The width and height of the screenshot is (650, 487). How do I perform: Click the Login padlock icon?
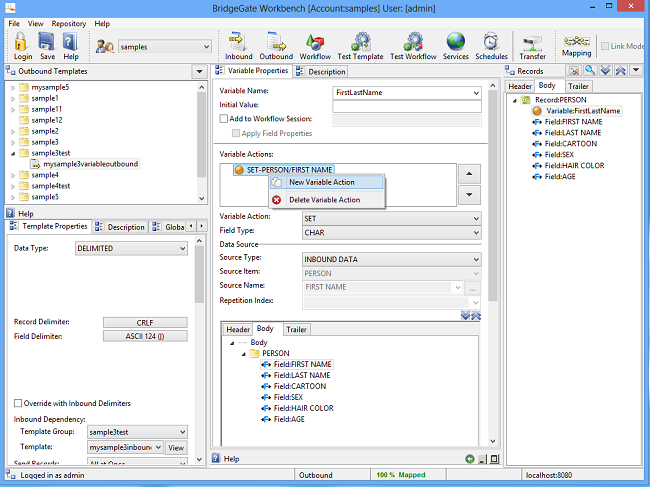pos(22,42)
